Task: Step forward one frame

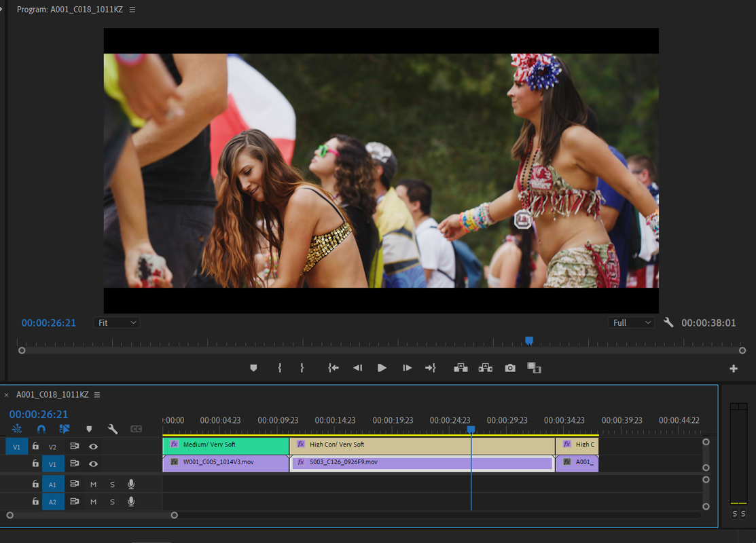Action: (x=407, y=368)
